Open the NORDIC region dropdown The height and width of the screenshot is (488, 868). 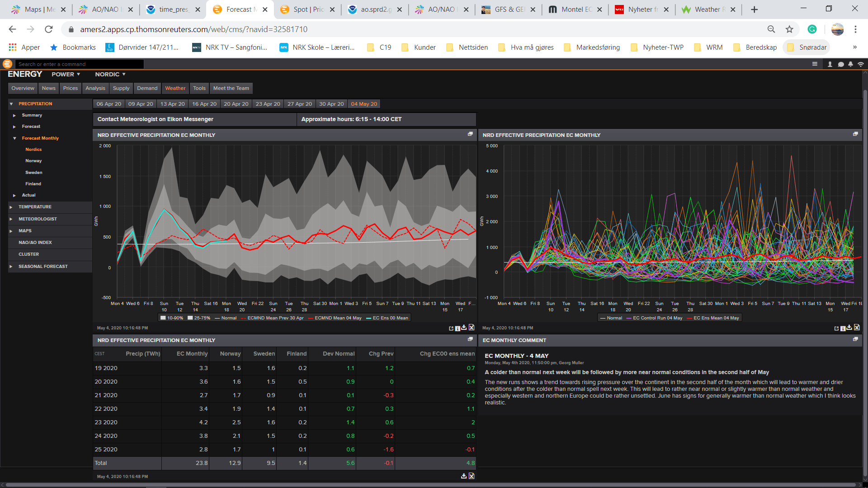[x=110, y=74]
